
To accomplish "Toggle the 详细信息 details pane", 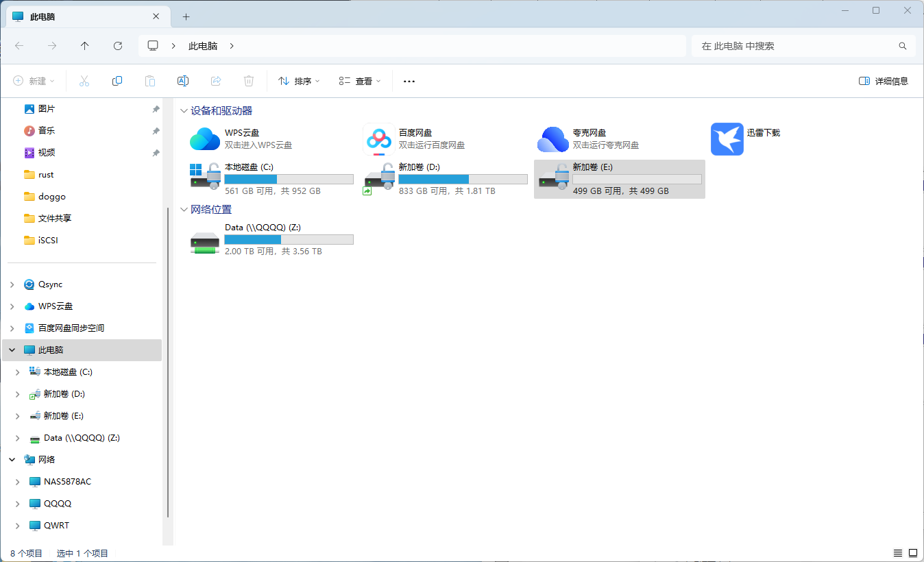I will 884,81.
